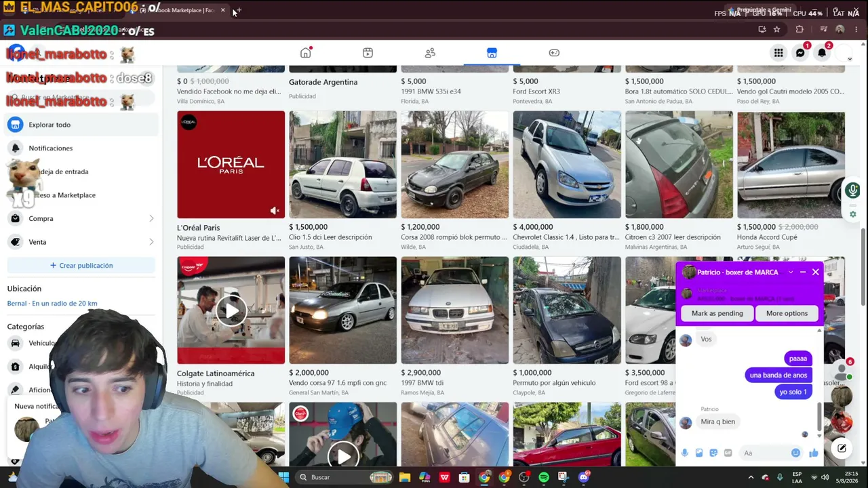Open Spotify from the Windows taskbar
The height and width of the screenshot is (488, 868).
544,477
